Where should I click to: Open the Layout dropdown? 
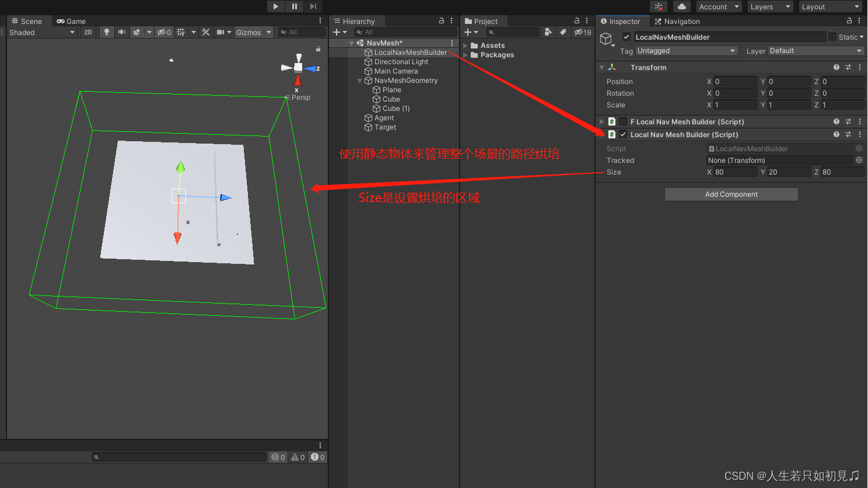[x=829, y=6]
